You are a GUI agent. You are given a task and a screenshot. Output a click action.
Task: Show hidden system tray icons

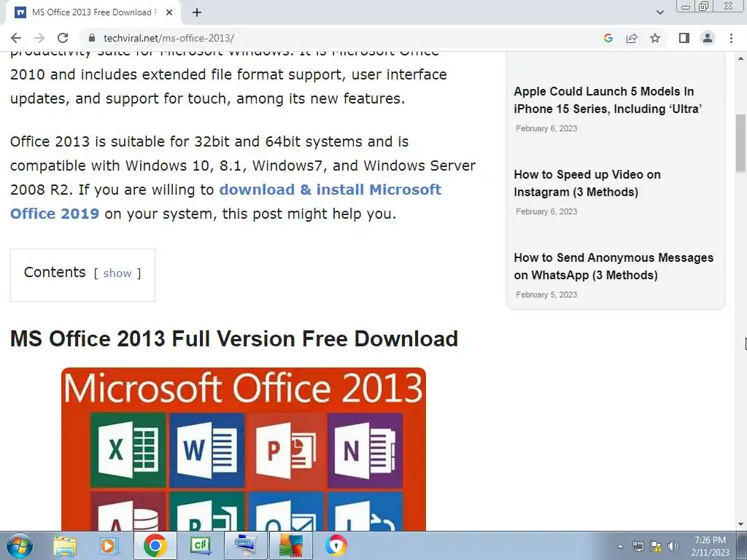click(620, 546)
